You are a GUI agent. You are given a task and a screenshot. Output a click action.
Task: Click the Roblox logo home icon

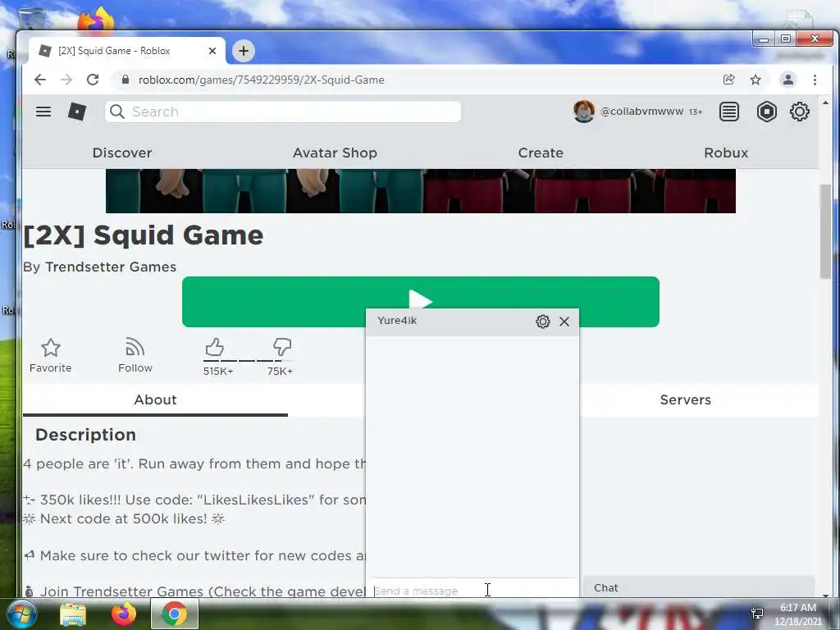pos(77,112)
